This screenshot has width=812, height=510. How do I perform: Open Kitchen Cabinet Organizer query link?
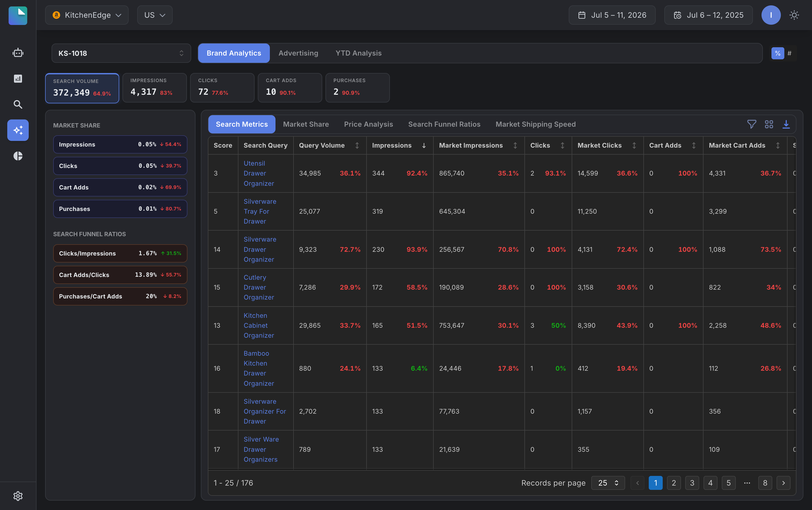(259, 325)
